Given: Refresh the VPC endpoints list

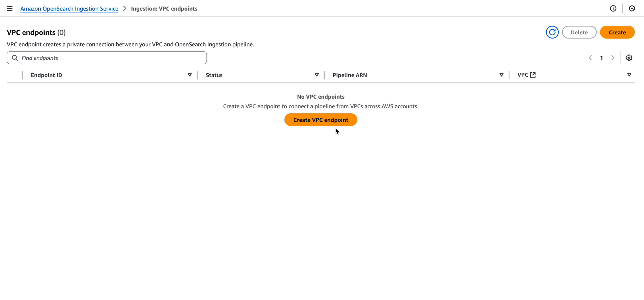Looking at the screenshot, I should pos(552,32).
